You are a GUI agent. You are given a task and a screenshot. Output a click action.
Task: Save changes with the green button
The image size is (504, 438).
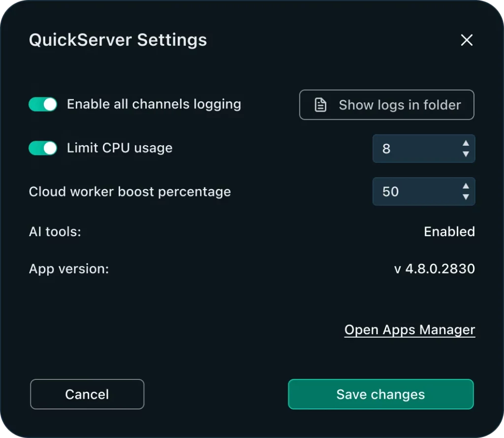click(x=381, y=394)
